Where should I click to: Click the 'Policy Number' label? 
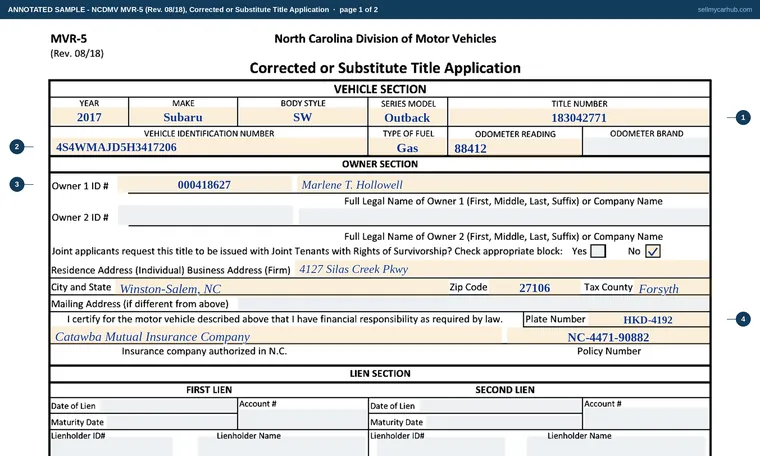click(609, 351)
